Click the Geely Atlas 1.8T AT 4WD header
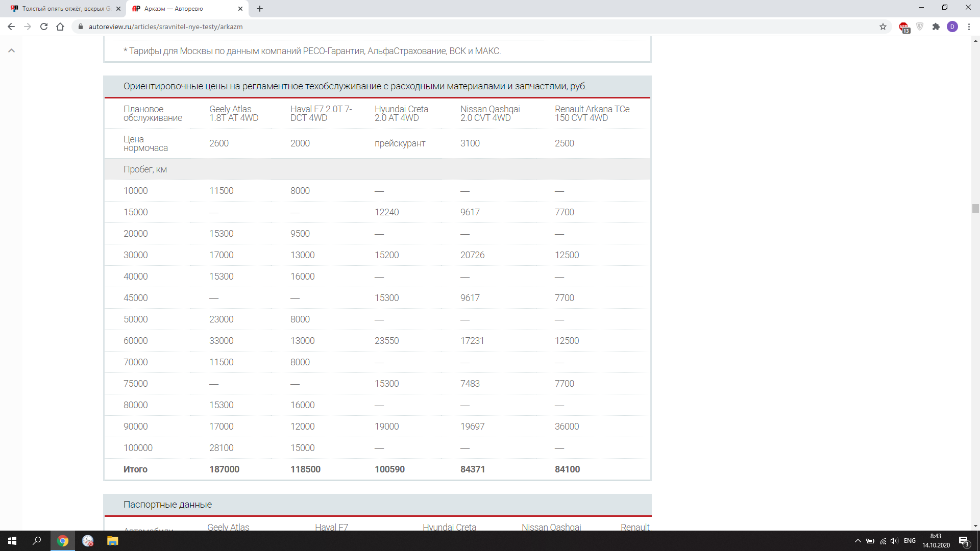Screen dimensions: 980x551 [234, 113]
